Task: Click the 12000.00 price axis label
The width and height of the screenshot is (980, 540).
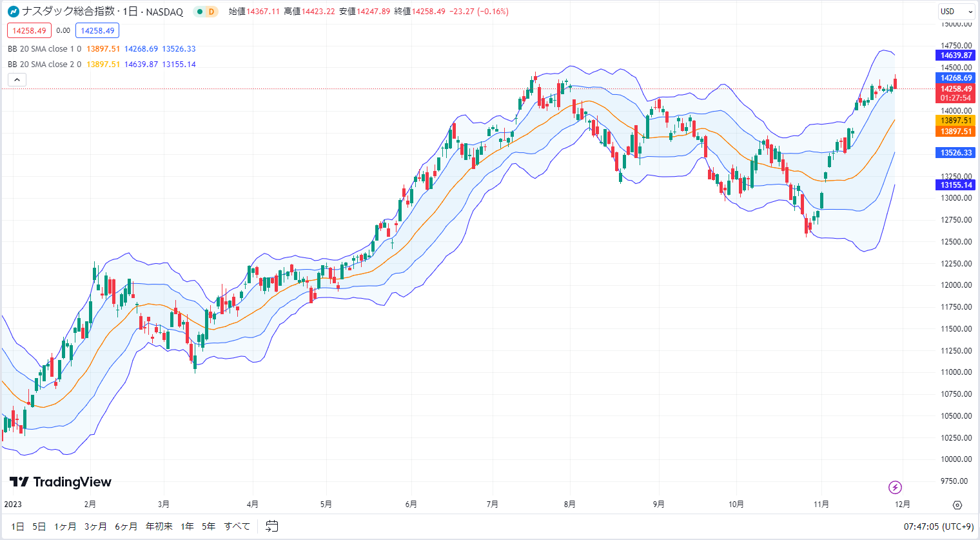Action: [956, 285]
